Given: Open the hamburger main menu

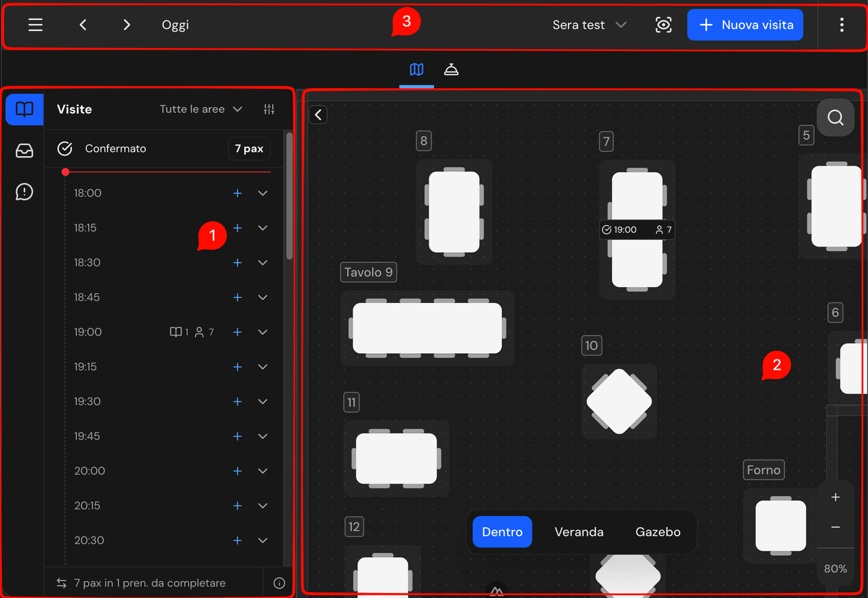Looking at the screenshot, I should [36, 25].
